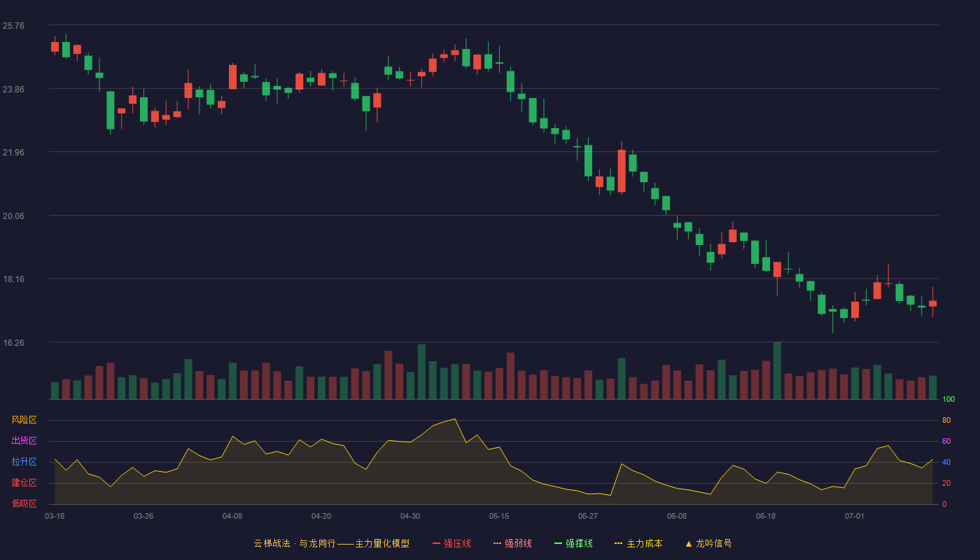Image resolution: width=980 pixels, height=560 pixels.
Task: Click the red dash icon beside 强压线
Action: click(x=436, y=543)
